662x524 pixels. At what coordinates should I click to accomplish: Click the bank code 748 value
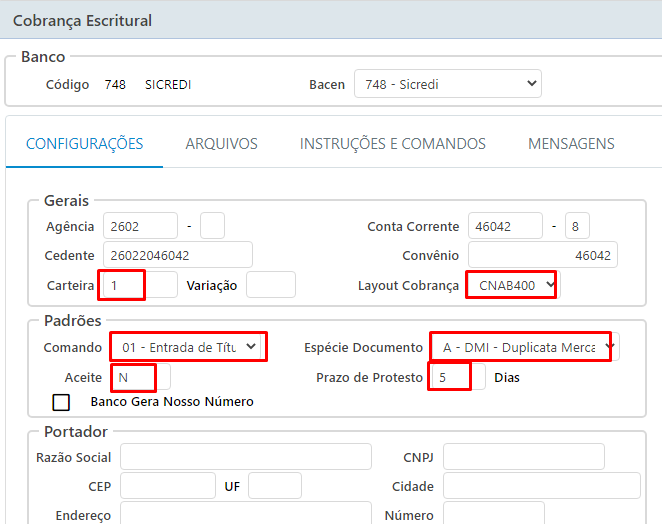pyautogui.click(x=115, y=84)
